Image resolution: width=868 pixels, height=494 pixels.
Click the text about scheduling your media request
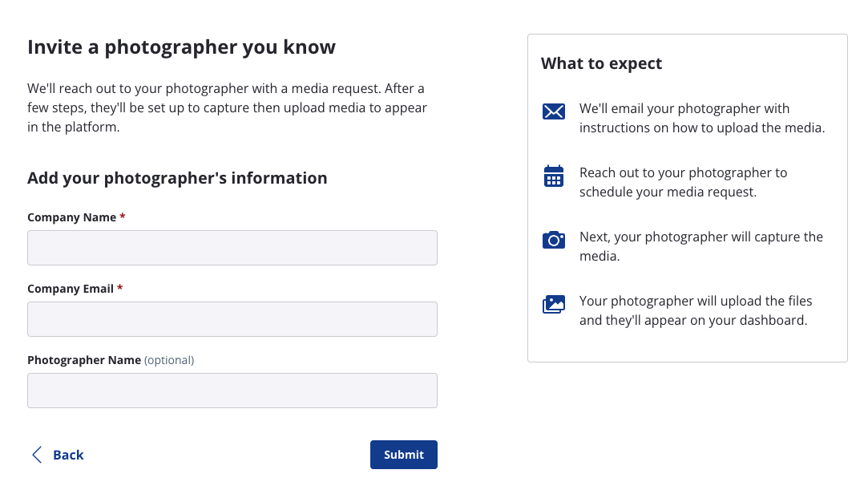pos(683,182)
